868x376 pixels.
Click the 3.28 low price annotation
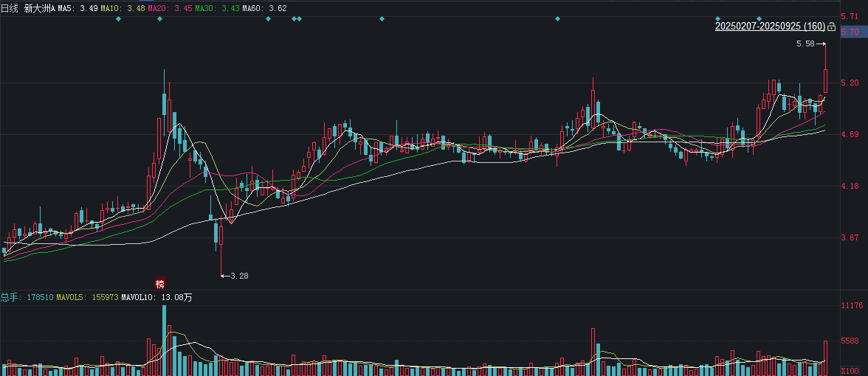point(239,276)
